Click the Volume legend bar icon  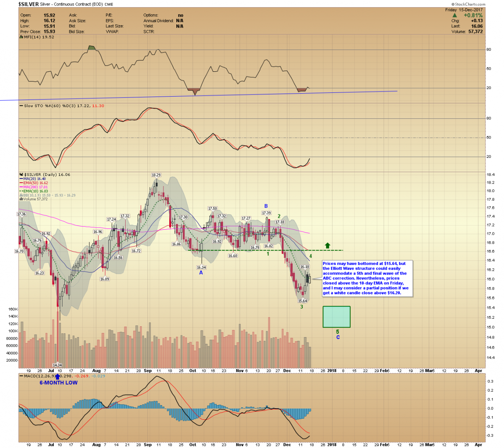tap(21, 199)
